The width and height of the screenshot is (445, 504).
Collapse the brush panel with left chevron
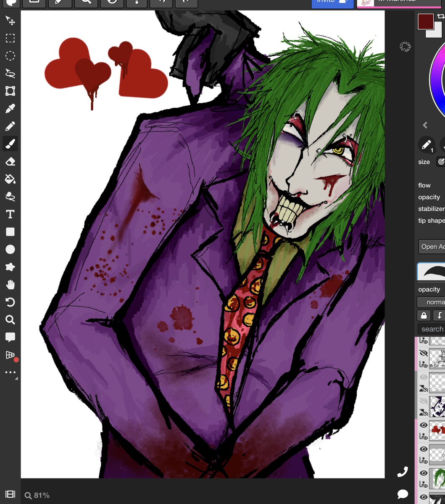click(425, 125)
